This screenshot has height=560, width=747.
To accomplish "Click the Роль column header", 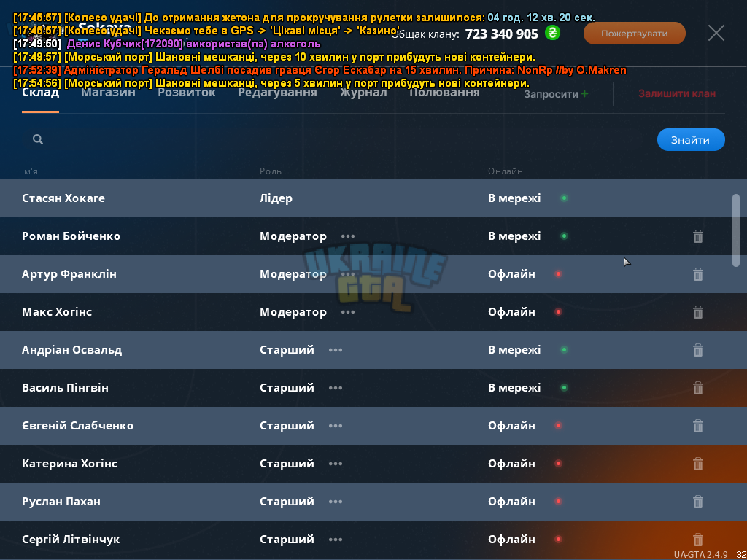I will click(271, 171).
